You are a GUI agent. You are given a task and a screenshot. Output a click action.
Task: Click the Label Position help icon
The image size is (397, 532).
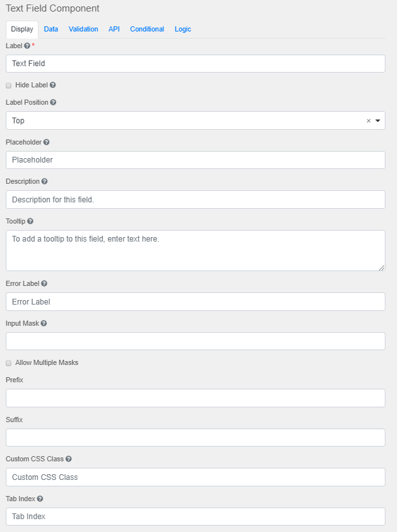coord(53,102)
